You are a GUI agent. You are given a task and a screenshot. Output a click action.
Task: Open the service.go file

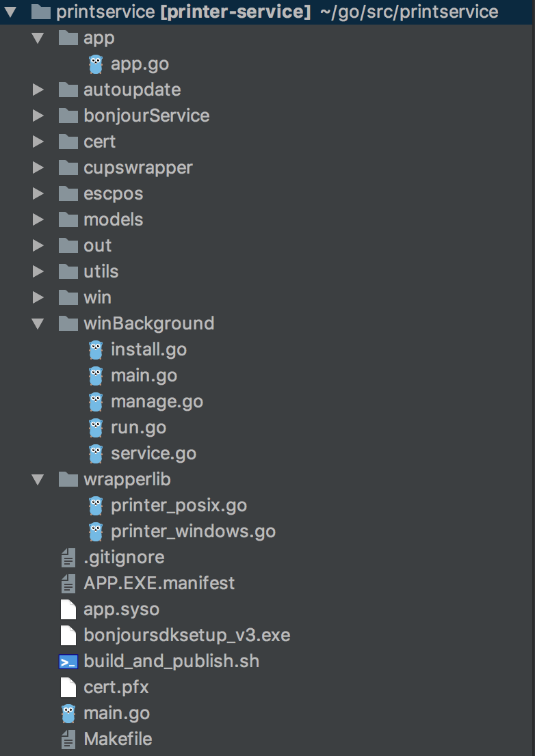point(152,453)
